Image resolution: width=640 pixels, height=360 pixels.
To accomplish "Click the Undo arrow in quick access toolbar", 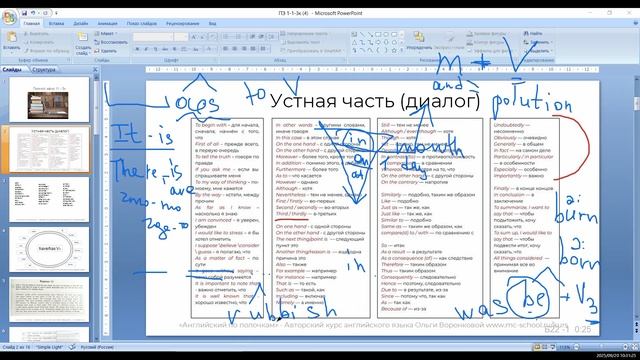I will point(33,13).
